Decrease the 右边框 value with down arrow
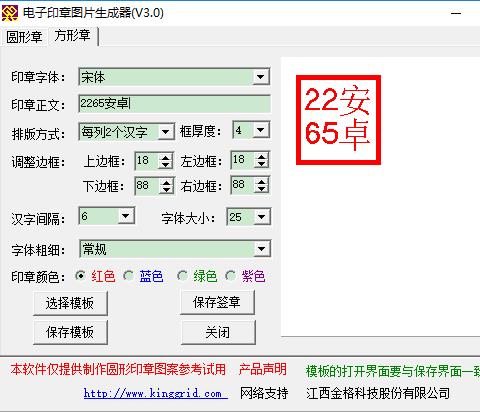The height and width of the screenshot is (412, 480). click(262, 189)
